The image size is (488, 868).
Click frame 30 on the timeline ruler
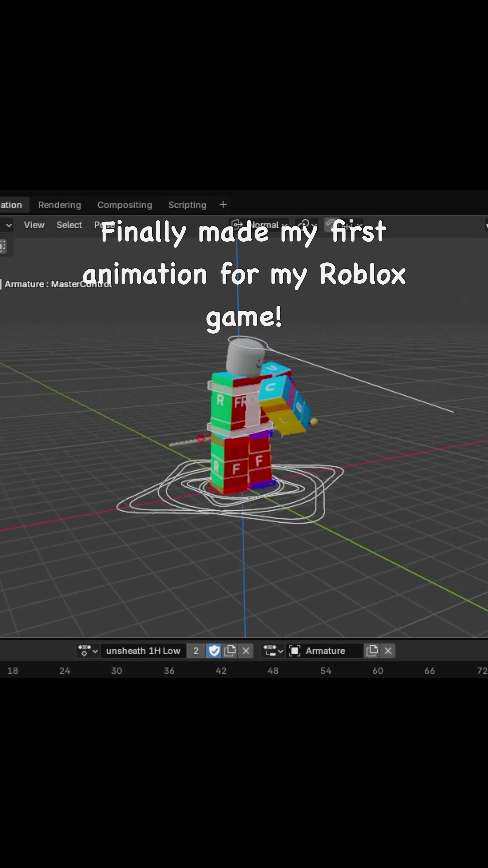click(x=117, y=670)
